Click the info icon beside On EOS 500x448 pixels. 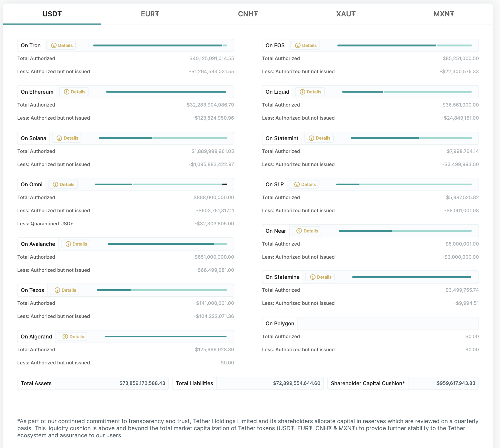coord(298,46)
